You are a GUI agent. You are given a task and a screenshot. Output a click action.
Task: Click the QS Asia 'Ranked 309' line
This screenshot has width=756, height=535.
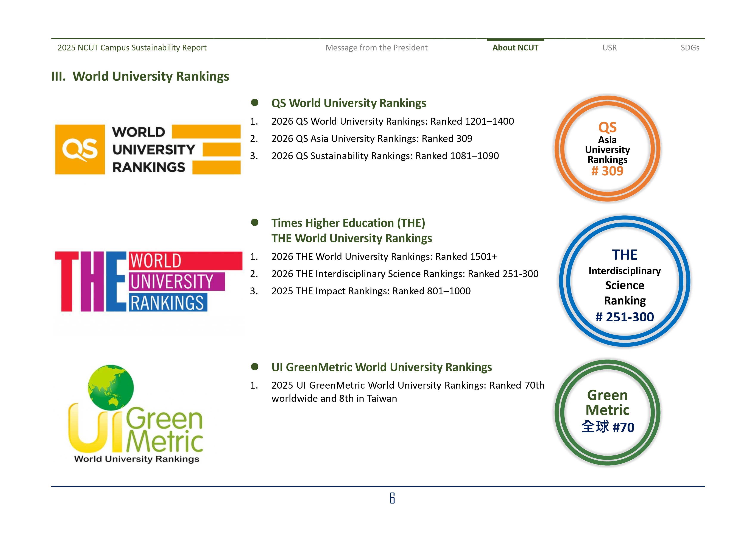click(x=372, y=138)
